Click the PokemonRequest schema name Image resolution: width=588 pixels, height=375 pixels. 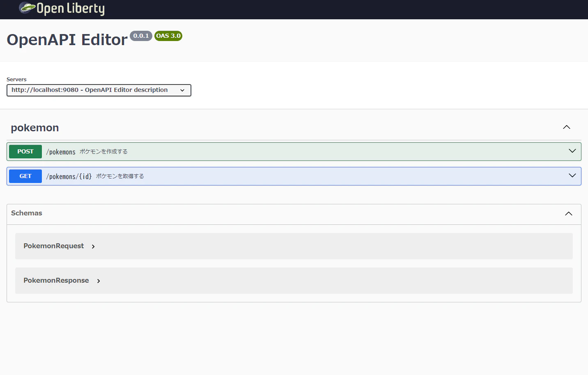(54, 246)
